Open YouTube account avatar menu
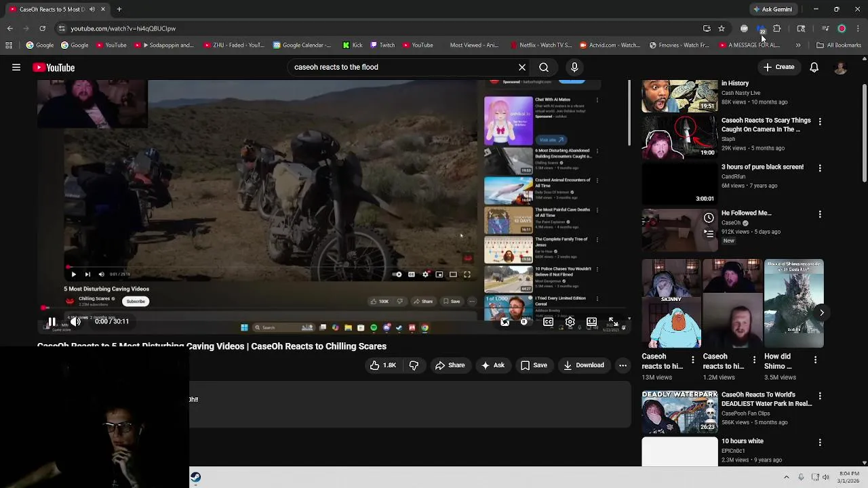Image resolution: width=868 pixels, height=488 pixels. coord(840,67)
